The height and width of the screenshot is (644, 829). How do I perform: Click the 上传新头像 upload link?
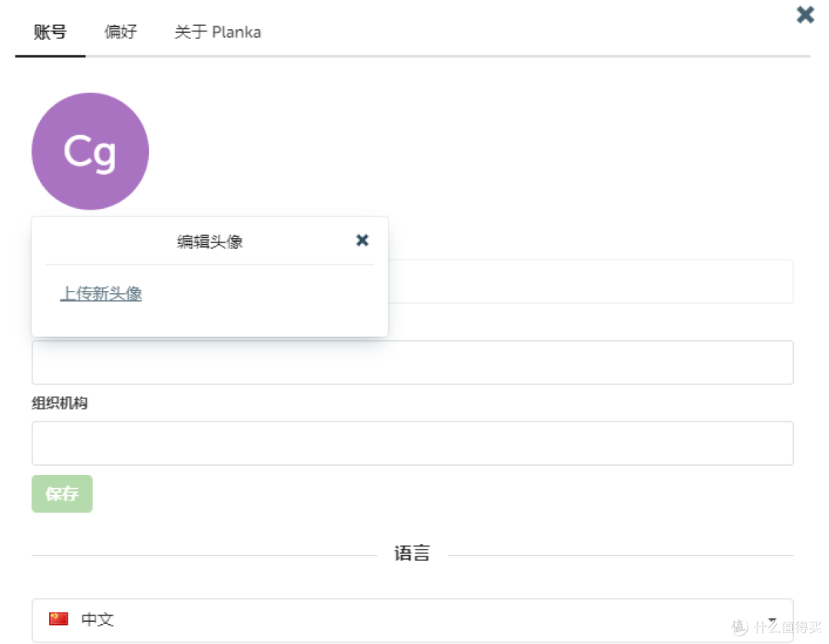click(x=101, y=293)
